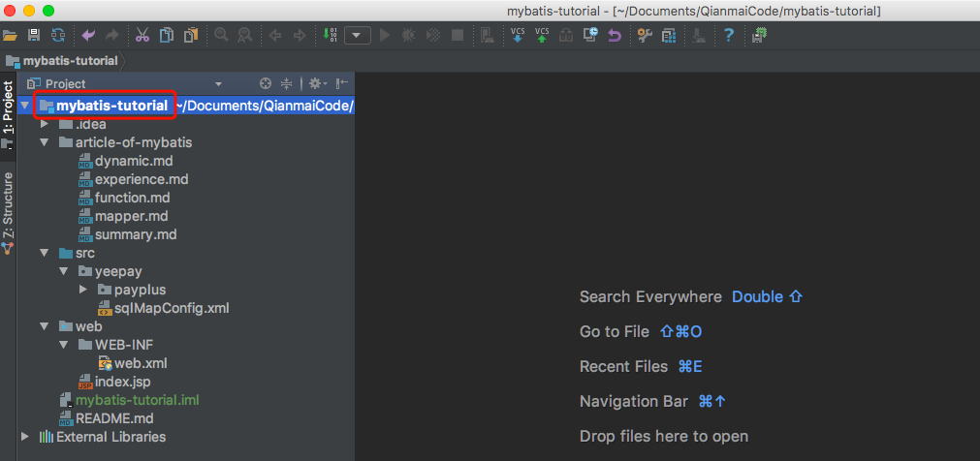This screenshot has width=980, height=461.
Task: Click the Debug bug icon
Action: pos(409,36)
